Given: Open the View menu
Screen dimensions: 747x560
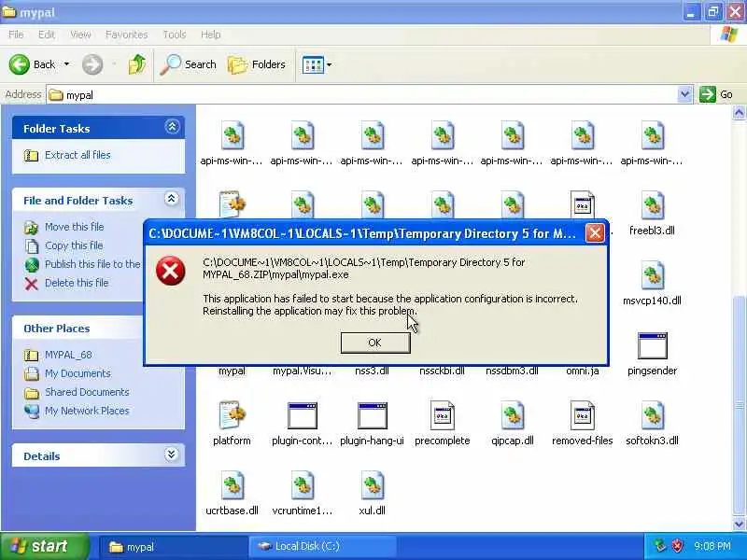Looking at the screenshot, I should point(80,35).
